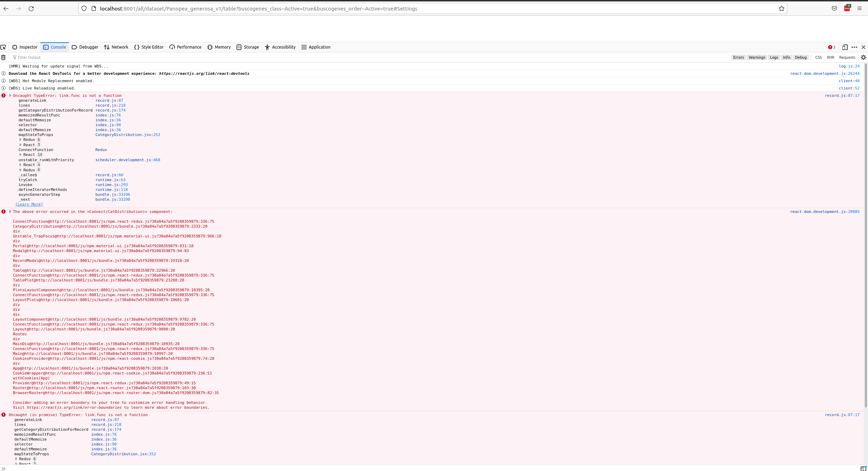The image size is (868, 471).
Task: Bookmark this page with the star
Action: pyautogui.click(x=781, y=8)
